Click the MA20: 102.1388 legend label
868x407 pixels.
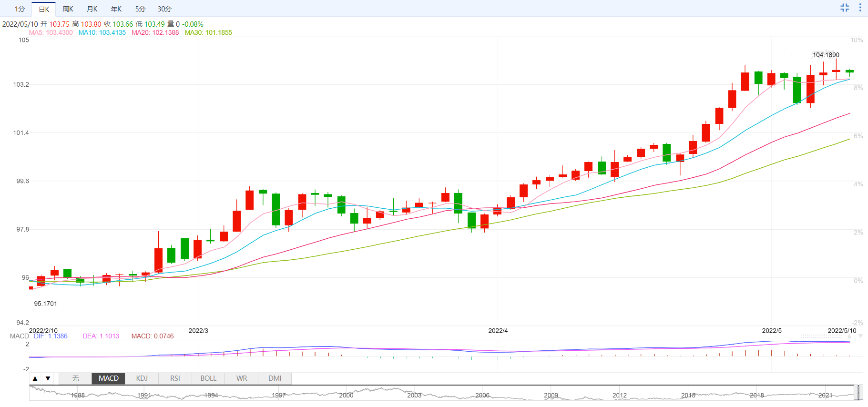tap(155, 32)
